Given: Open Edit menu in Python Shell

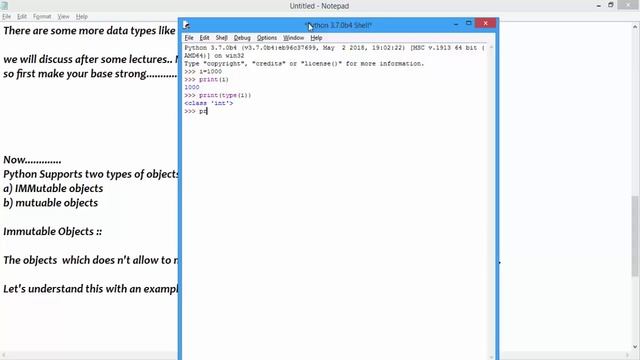Looking at the screenshot, I should pos(204,38).
